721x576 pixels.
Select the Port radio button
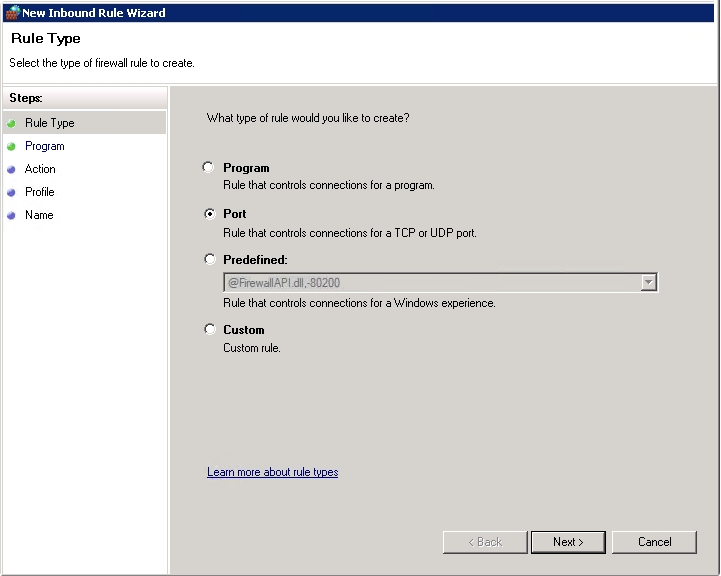pyautogui.click(x=210, y=214)
